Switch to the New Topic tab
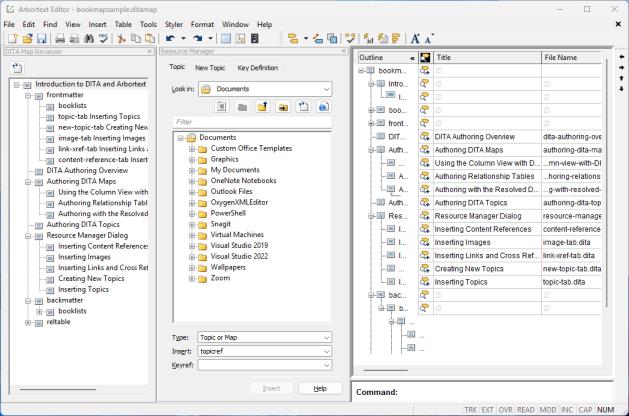The image size is (629, 416). pos(210,68)
